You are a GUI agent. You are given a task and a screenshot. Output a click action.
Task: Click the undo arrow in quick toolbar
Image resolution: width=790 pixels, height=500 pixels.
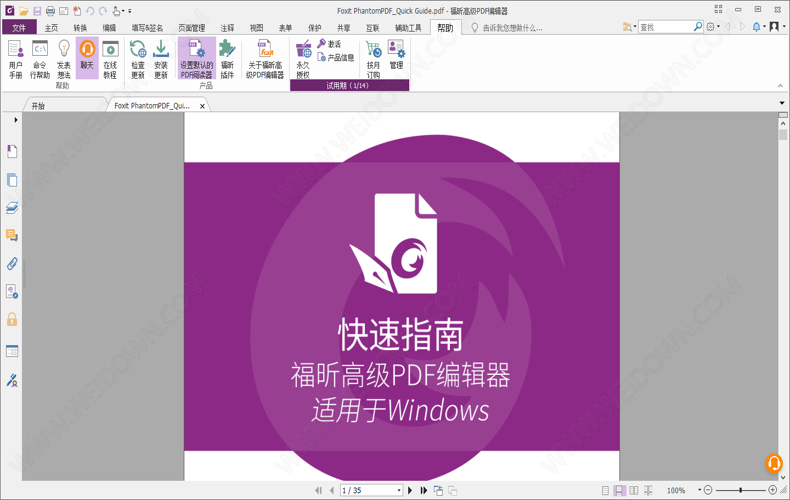[x=90, y=11]
